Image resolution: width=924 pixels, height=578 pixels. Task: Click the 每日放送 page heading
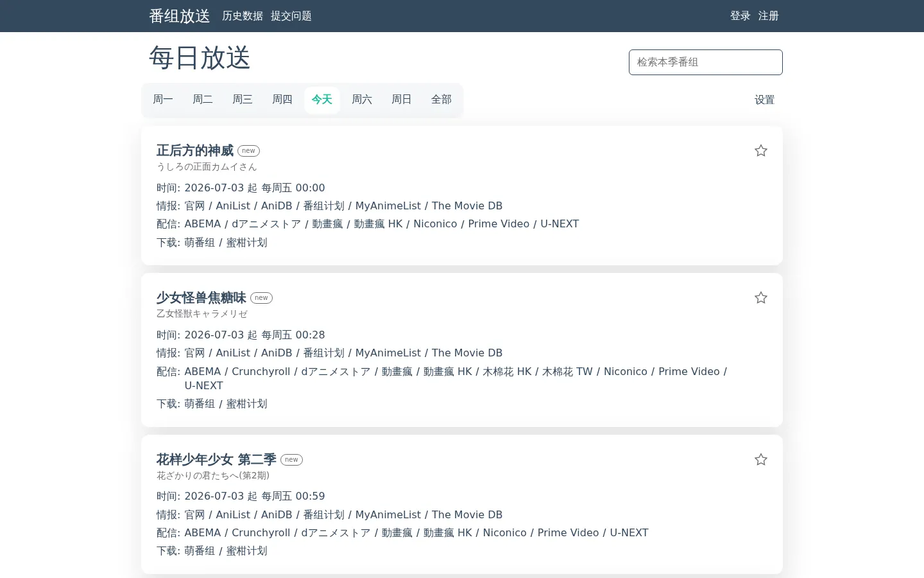tap(200, 58)
